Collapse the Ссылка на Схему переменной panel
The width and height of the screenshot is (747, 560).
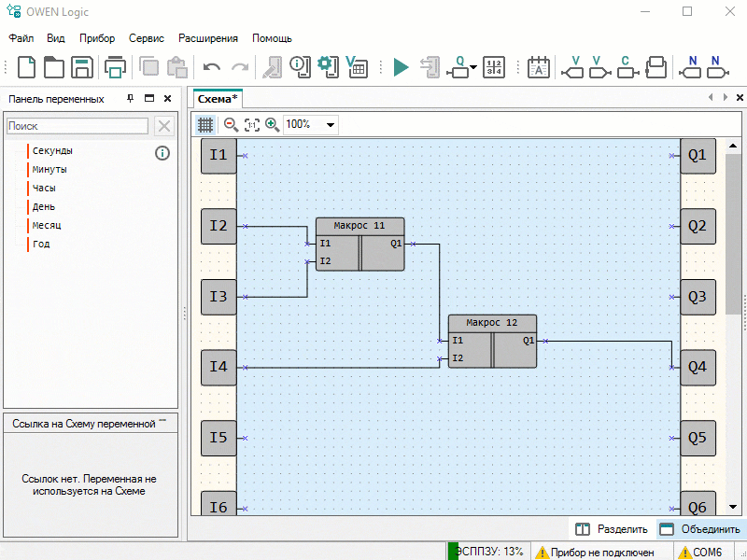(162, 422)
